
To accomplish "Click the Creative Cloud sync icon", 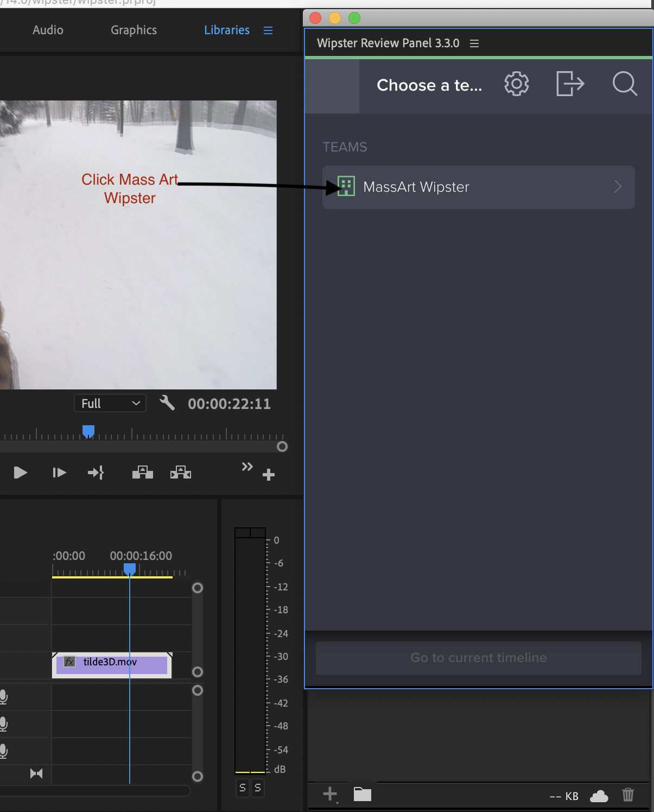I will (x=599, y=796).
